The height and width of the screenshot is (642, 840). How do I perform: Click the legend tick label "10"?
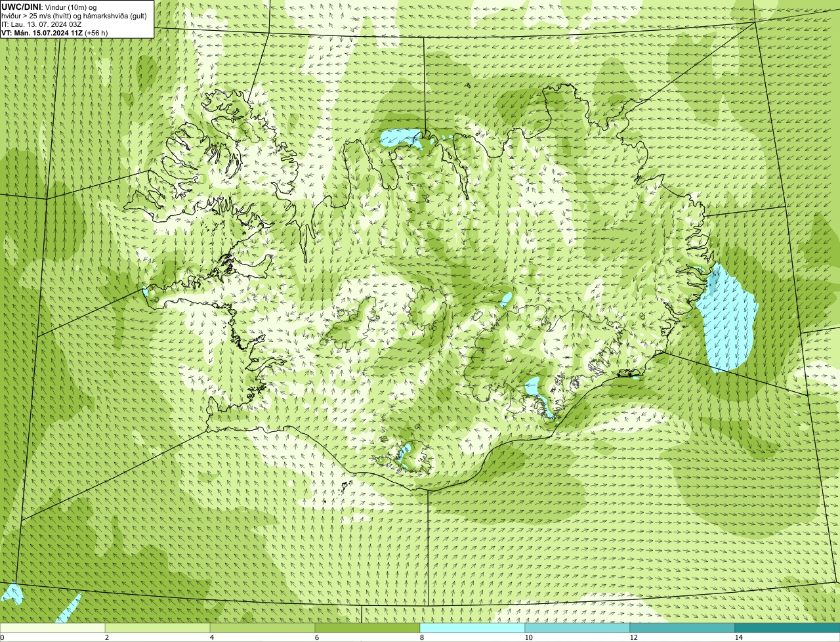click(x=528, y=637)
